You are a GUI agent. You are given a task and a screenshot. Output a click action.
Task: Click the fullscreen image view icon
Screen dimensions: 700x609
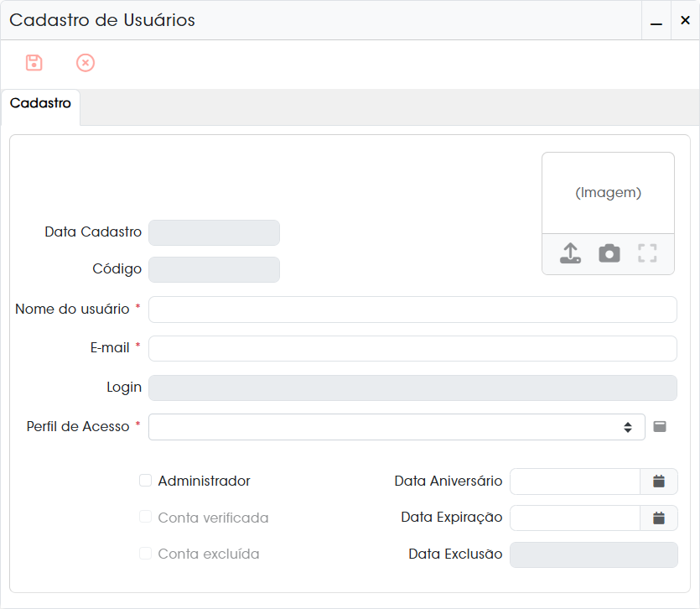coord(647,252)
